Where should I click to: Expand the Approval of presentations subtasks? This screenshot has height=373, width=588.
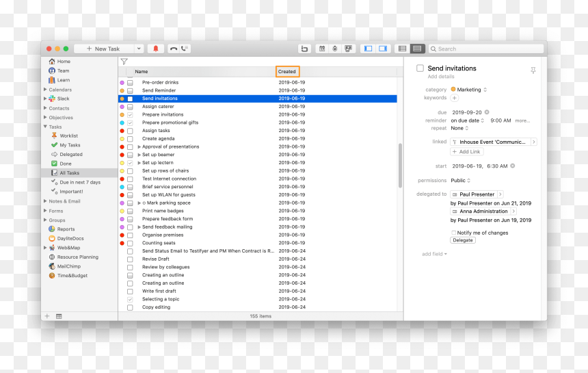pyautogui.click(x=139, y=146)
